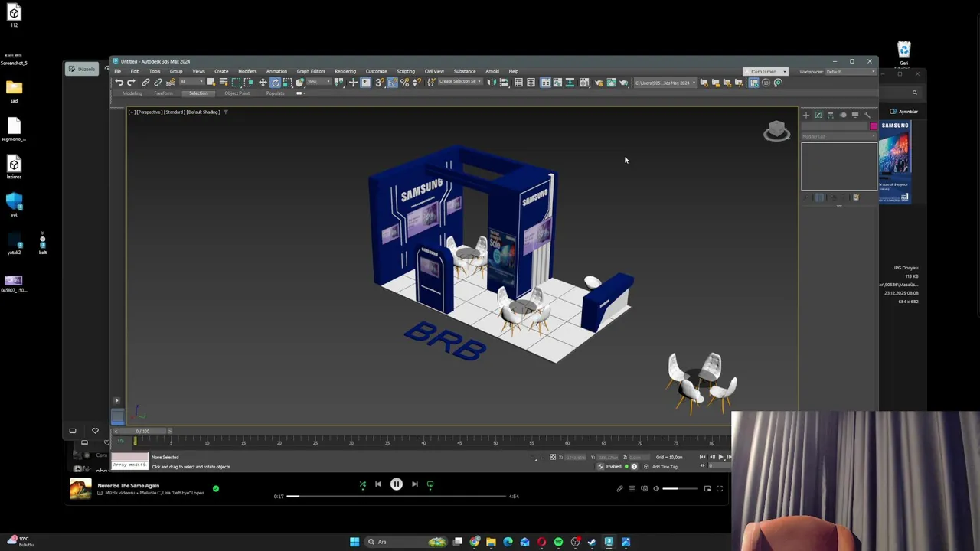Image resolution: width=980 pixels, height=551 pixels.
Task: Open the Arnold menu
Action: [492, 72]
